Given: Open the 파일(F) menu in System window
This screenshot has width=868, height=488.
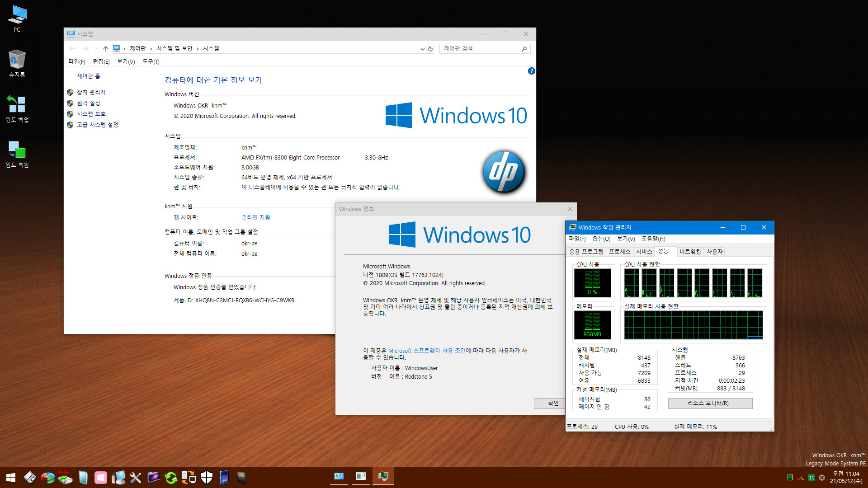Looking at the screenshot, I should (77, 62).
